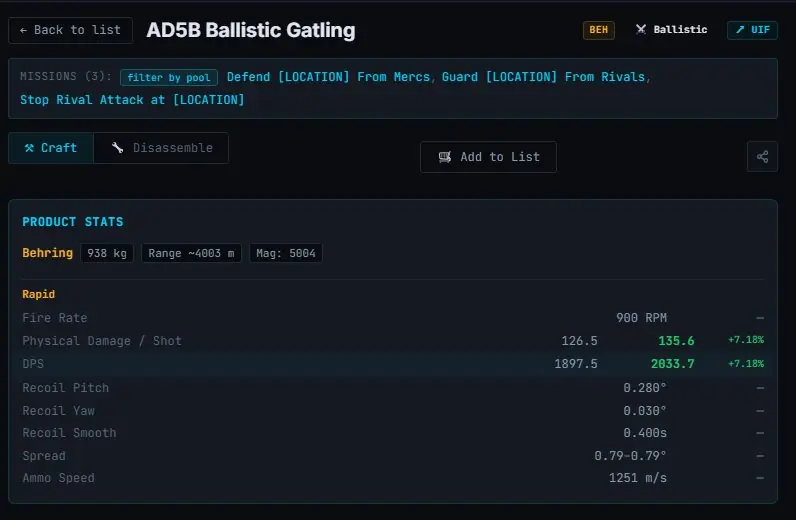Click the MISSIONS (3) label
Image resolution: width=796 pixels, height=520 pixels.
[65, 76]
